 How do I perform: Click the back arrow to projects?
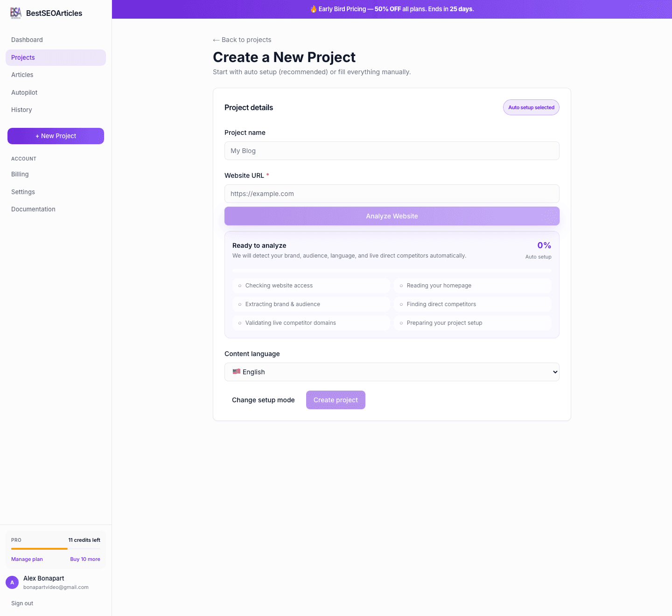coord(217,40)
